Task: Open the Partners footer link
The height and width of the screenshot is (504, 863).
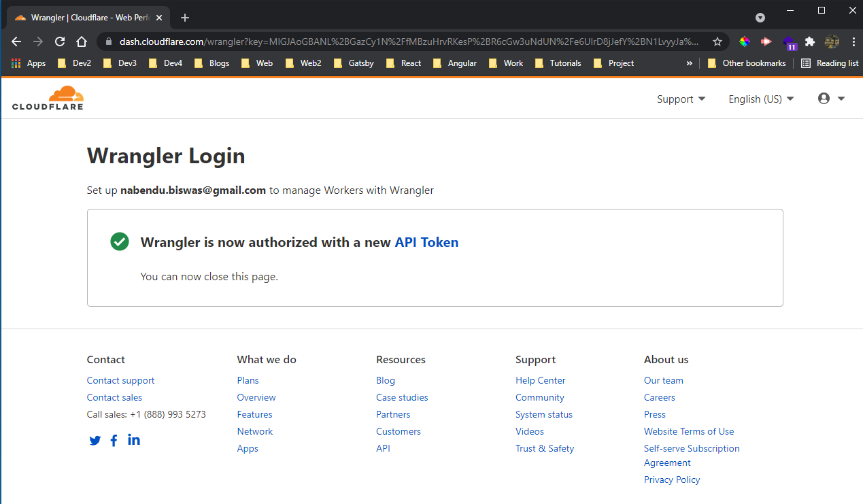Action: 393,414
